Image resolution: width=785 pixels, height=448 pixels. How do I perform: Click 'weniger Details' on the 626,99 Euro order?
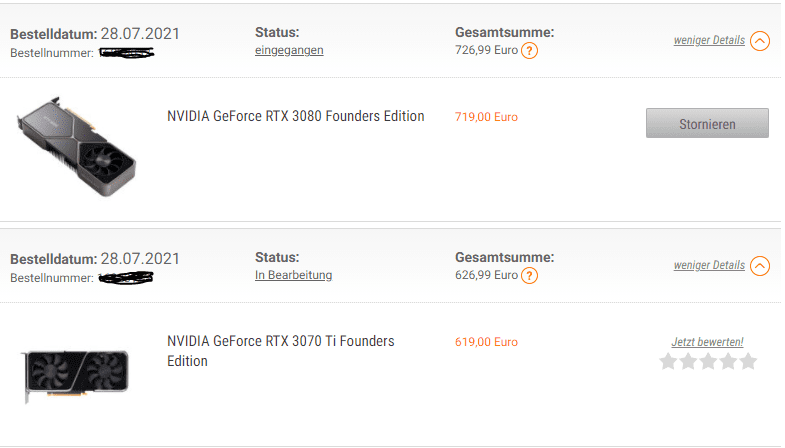tap(709, 266)
